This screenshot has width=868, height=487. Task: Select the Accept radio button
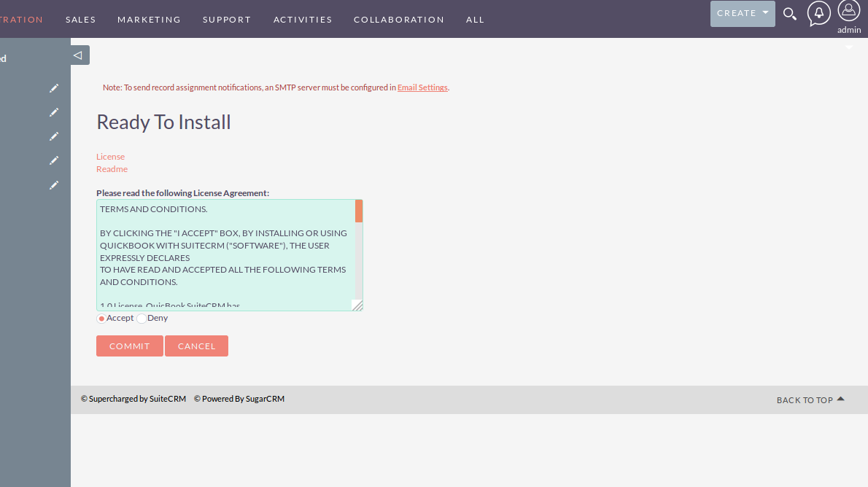click(101, 319)
